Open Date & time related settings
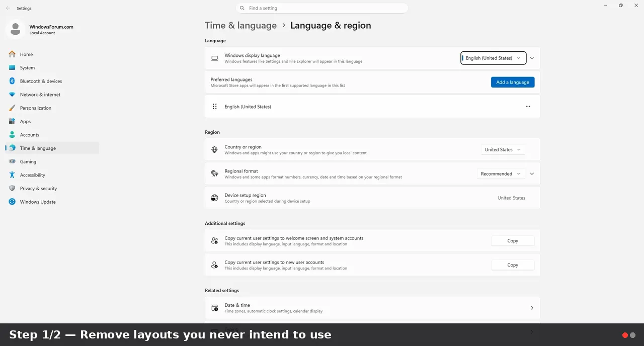Viewport: 644px width, 346px height. (372, 308)
